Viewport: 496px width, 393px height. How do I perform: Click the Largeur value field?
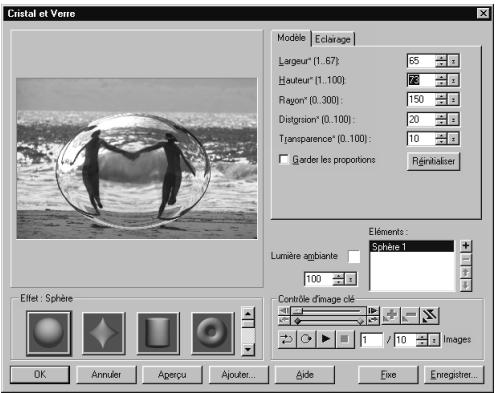click(x=421, y=61)
